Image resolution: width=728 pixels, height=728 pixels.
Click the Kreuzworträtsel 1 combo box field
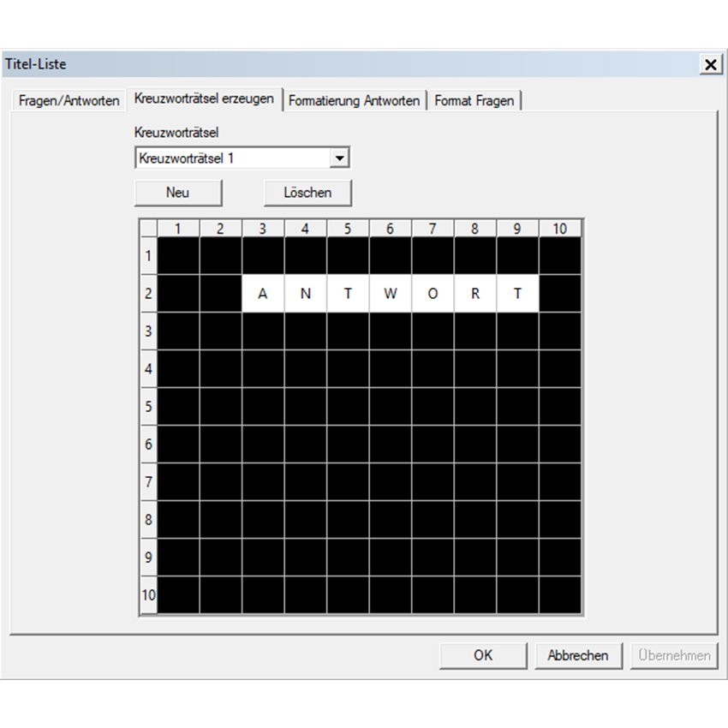[x=233, y=158]
